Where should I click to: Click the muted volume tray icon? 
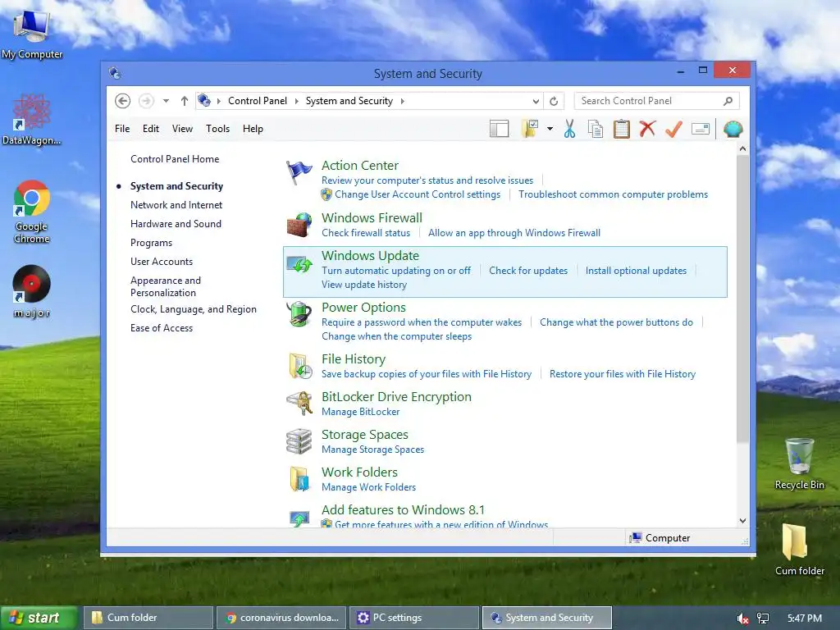click(x=742, y=619)
